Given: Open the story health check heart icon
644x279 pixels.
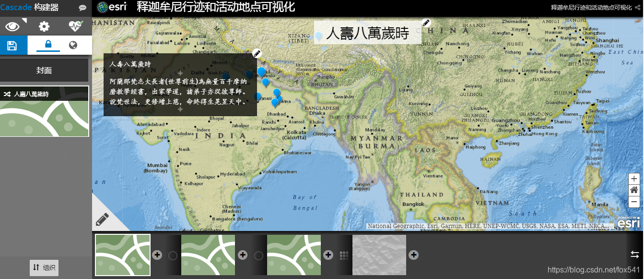Looking at the screenshot, I should (75, 26).
